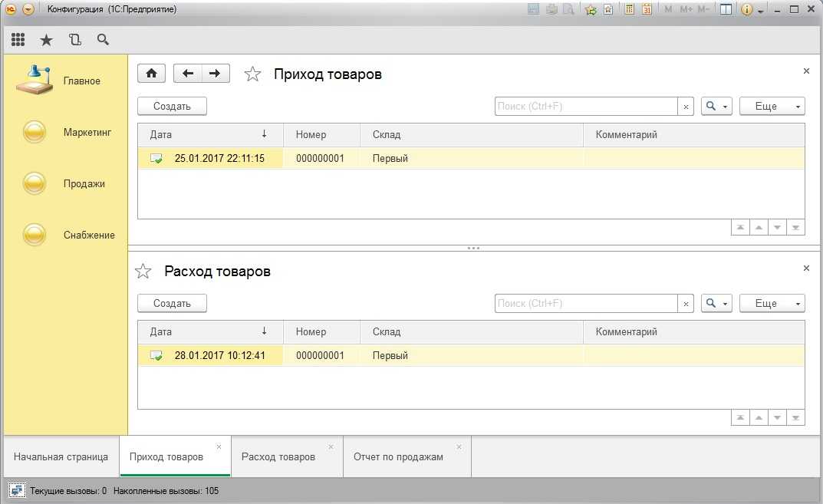Open the main menu round arrow button
Image resolution: width=823 pixels, height=504 pixels.
28,9
